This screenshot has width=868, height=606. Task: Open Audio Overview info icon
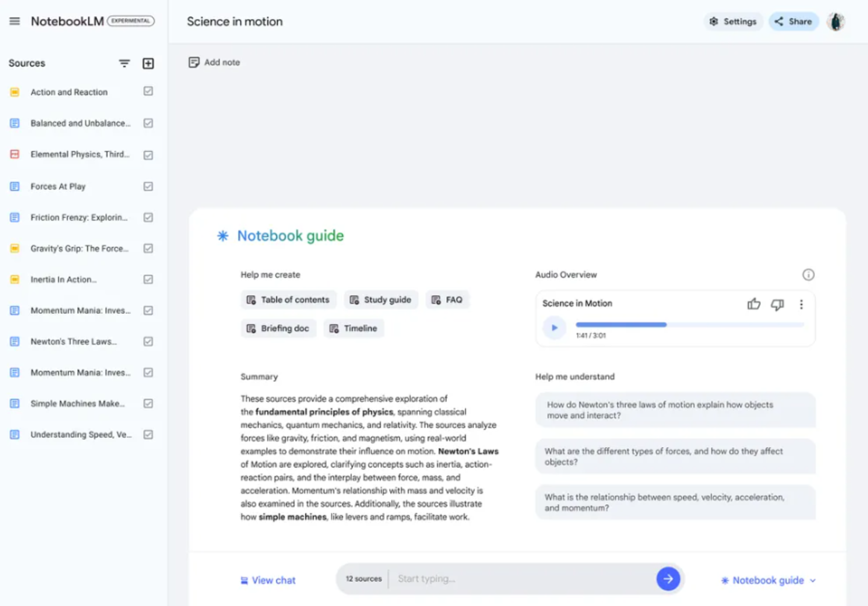(x=808, y=275)
